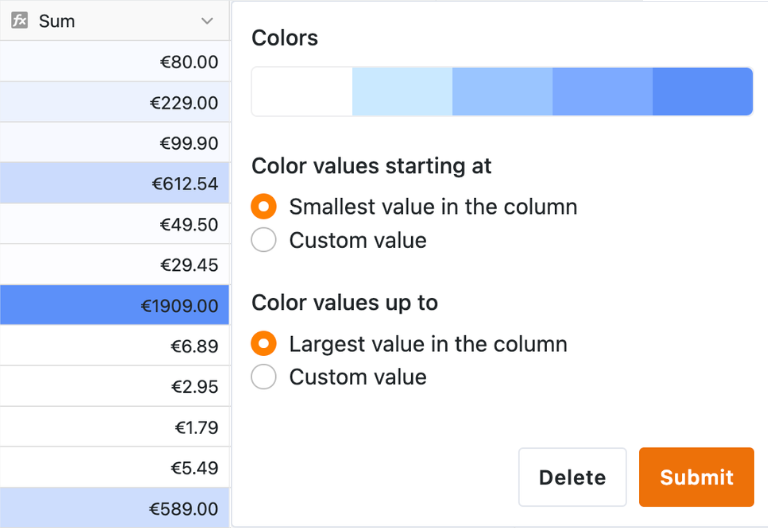Select the €589.00 cell
This screenshot has width=768, height=528.
click(x=115, y=508)
